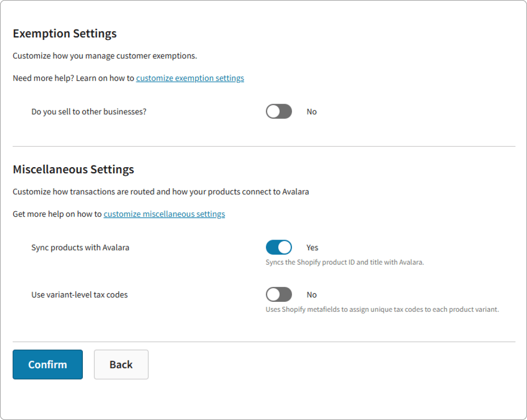Image resolution: width=527 pixels, height=420 pixels.
Task: Click the 'Sync products with Avalara' label text
Action: (x=80, y=247)
